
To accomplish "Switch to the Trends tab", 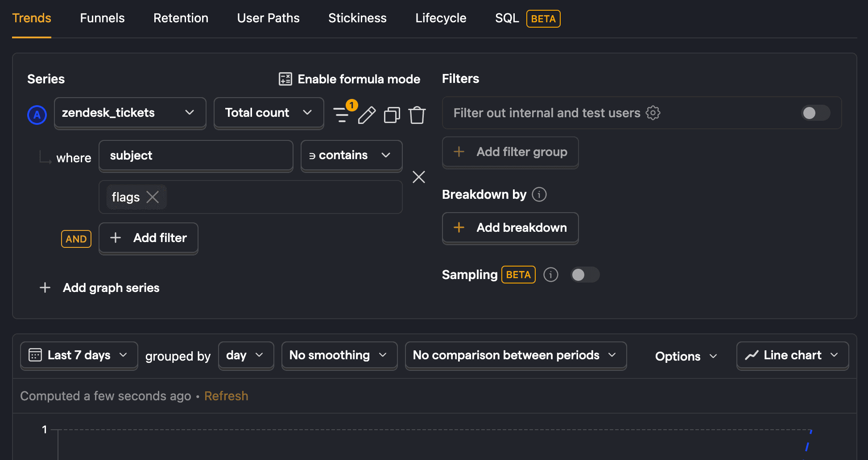I will coord(32,18).
